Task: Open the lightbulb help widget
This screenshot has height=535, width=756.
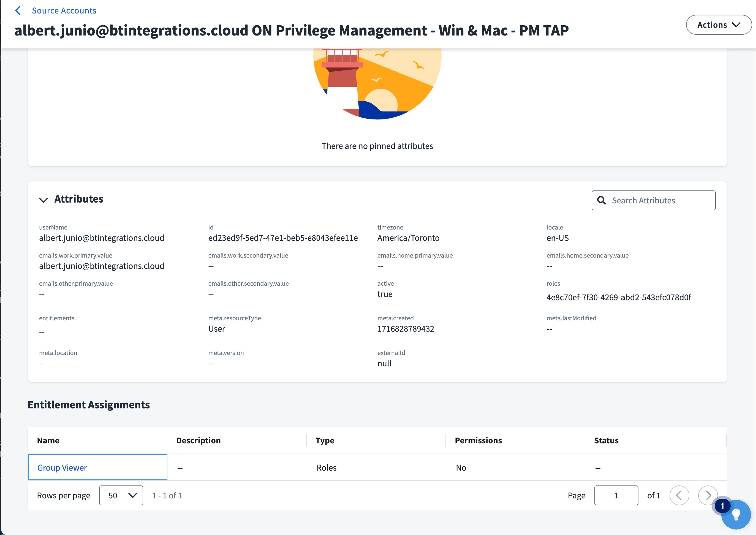Action: coord(736,514)
